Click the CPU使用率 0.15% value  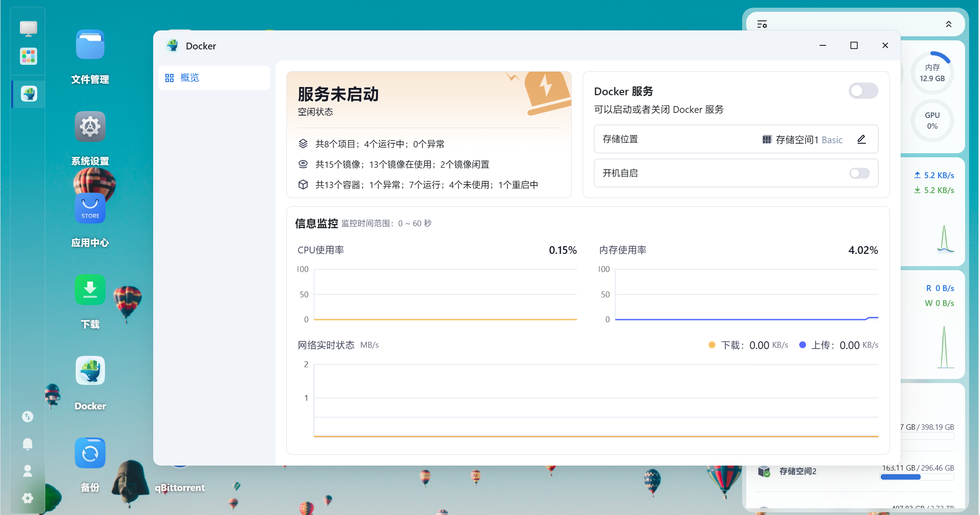click(563, 250)
